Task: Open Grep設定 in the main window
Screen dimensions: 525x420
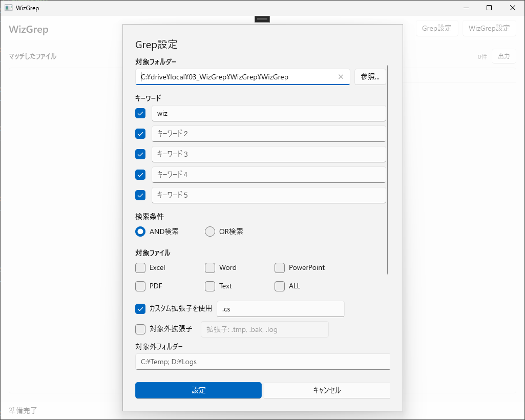Action: pyautogui.click(x=436, y=28)
